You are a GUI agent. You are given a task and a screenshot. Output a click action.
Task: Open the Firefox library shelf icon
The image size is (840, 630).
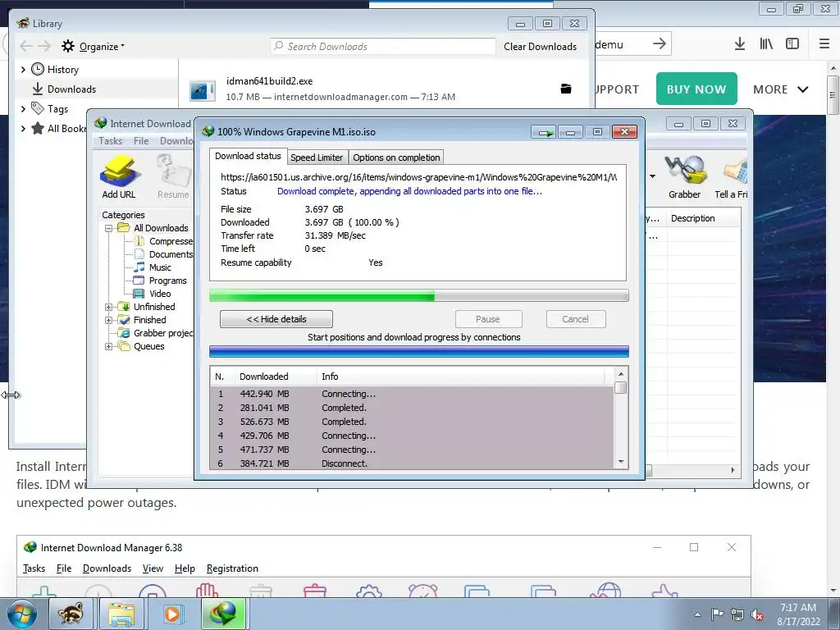point(766,44)
